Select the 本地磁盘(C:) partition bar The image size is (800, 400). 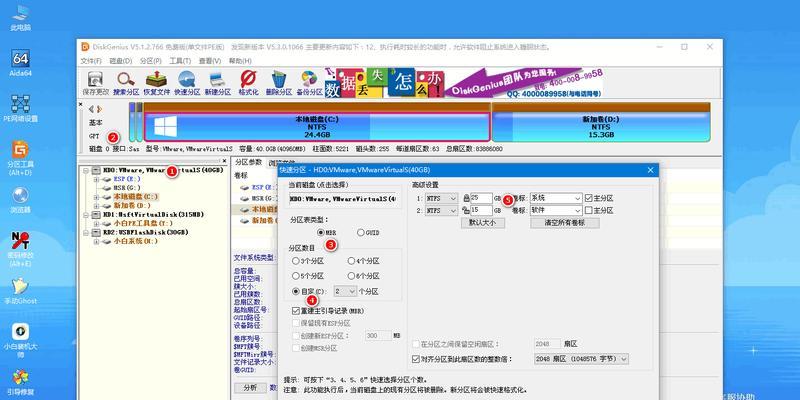317,127
